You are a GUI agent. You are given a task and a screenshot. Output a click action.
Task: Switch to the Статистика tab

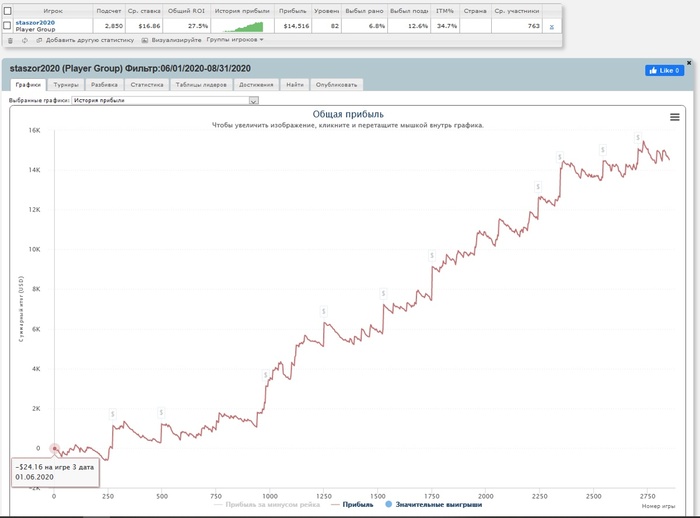click(147, 84)
